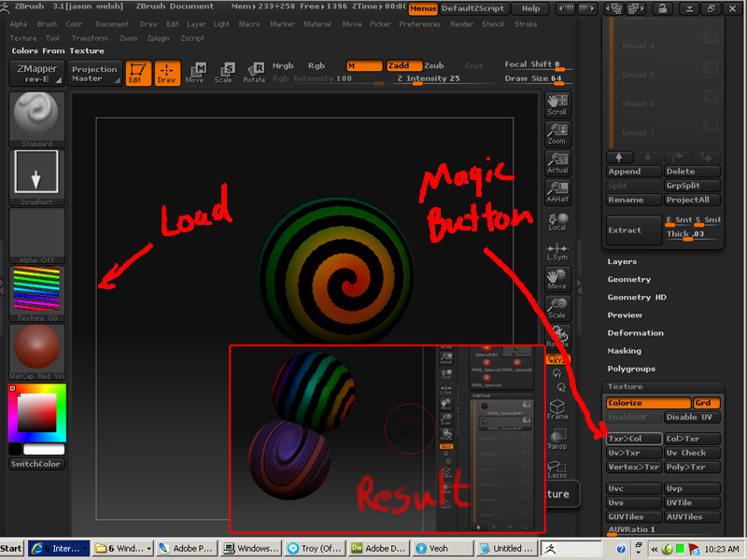Click the Txr>Col button
The height and width of the screenshot is (560, 747).
[633, 439]
